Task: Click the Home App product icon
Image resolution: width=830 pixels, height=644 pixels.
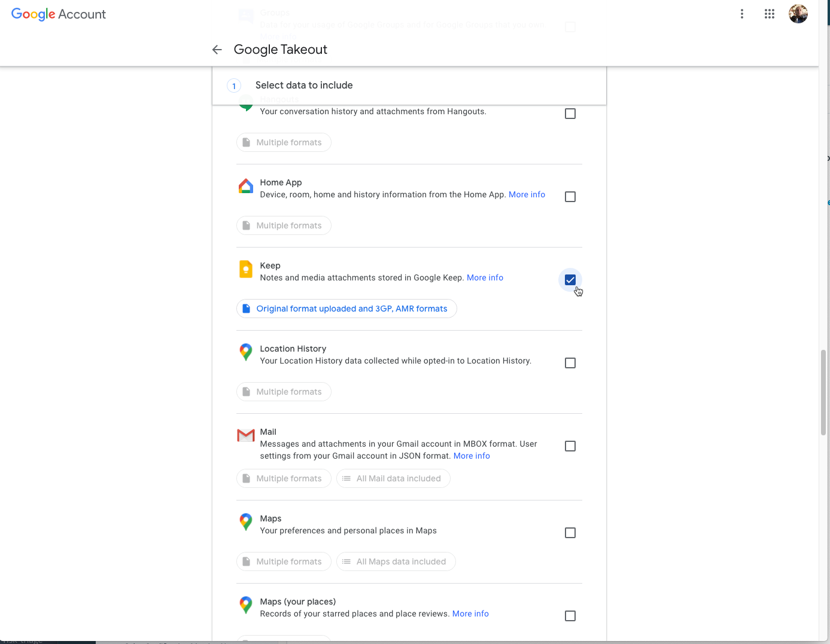Action: pyautogui.click(x=246, y=186)
